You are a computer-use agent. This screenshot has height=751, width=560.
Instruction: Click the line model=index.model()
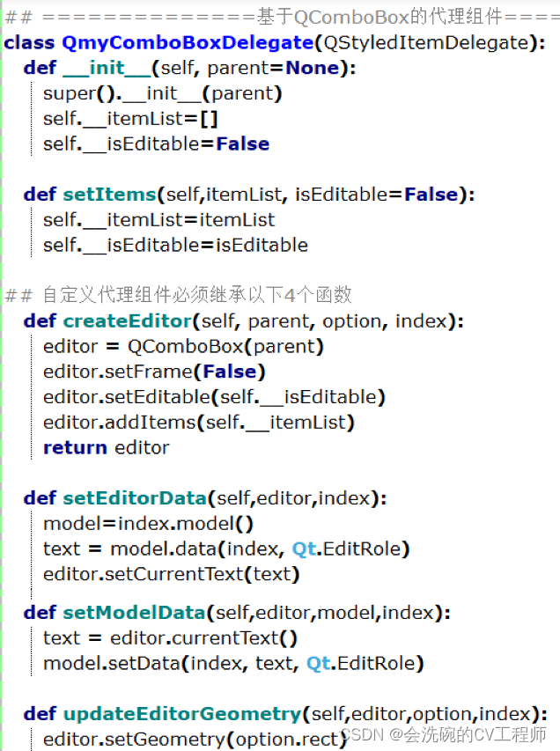[x=148, y=524]
